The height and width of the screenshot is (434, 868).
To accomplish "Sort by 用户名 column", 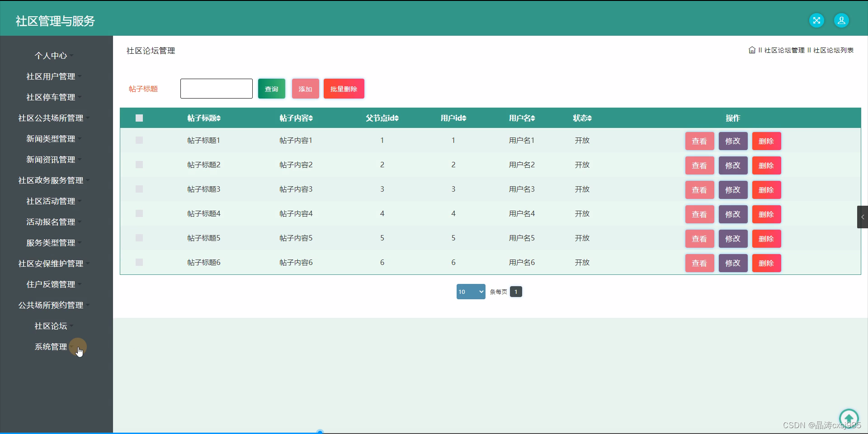I will (x=522, y=118).
